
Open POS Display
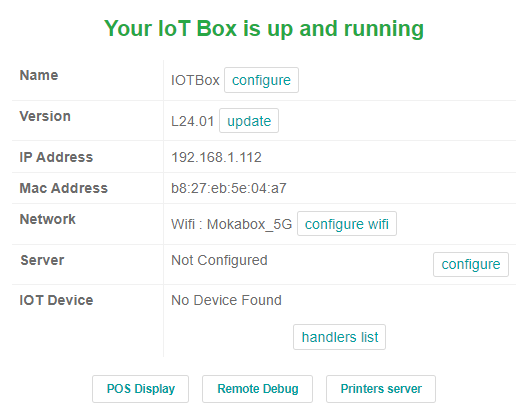pyautogui.click(x=140, y=389)
